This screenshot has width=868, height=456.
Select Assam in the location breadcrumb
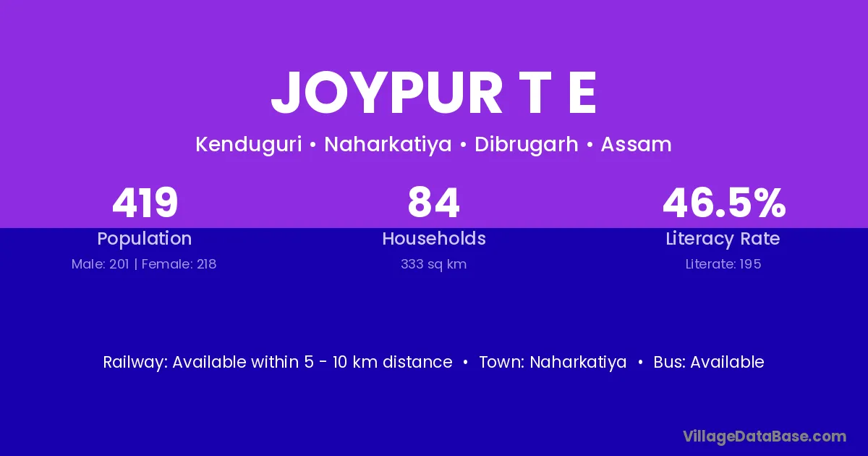click(636, 145)
